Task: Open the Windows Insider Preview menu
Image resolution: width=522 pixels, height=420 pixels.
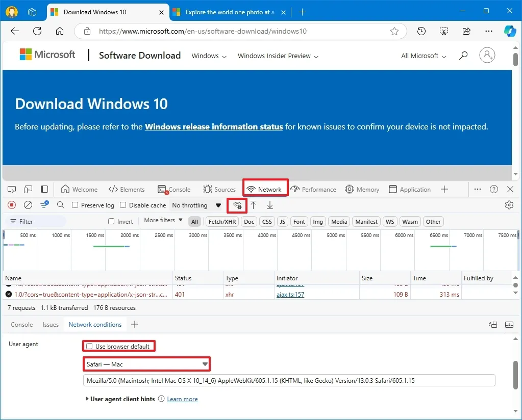Action: [x=277, y=56]
